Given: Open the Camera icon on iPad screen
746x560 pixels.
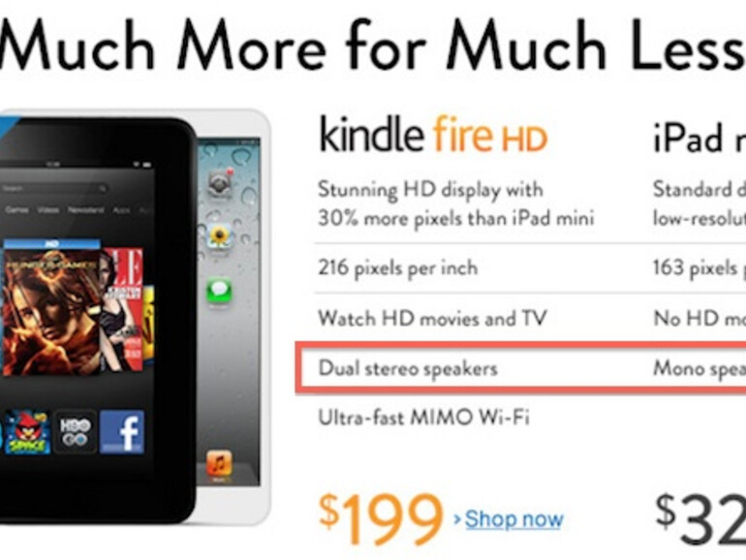Looking at the screenshot, I should 219,183.
